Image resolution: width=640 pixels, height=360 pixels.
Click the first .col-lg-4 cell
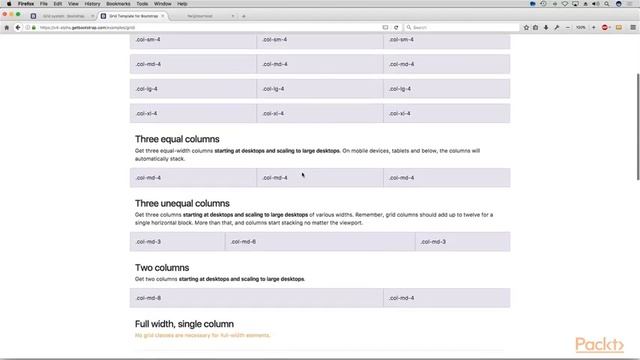pos(193,89)
